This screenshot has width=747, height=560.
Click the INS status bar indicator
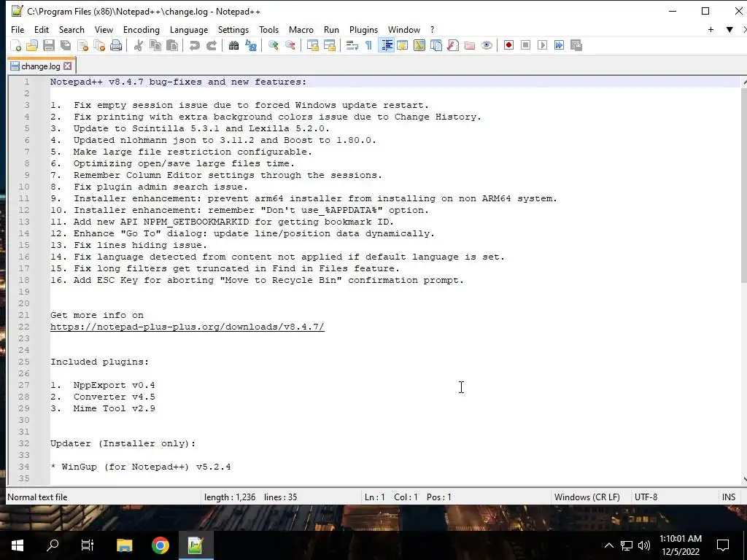tap(729, 497)
